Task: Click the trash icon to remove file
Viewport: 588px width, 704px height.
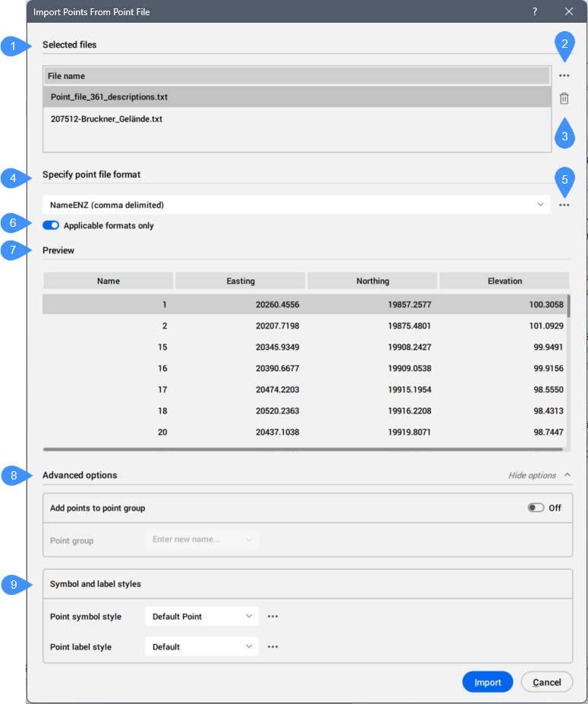Action: pos(564,99)
